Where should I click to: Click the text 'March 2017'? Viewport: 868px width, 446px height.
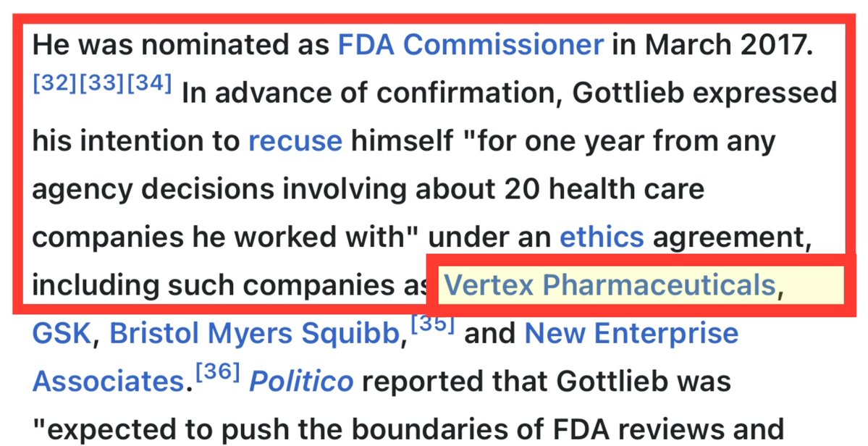(725, 45)
